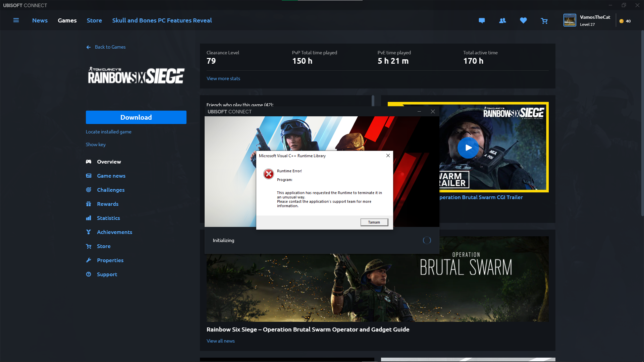
Task: Play the Brutal Swarm CGI trailer
Action: [x=468, y=148]
